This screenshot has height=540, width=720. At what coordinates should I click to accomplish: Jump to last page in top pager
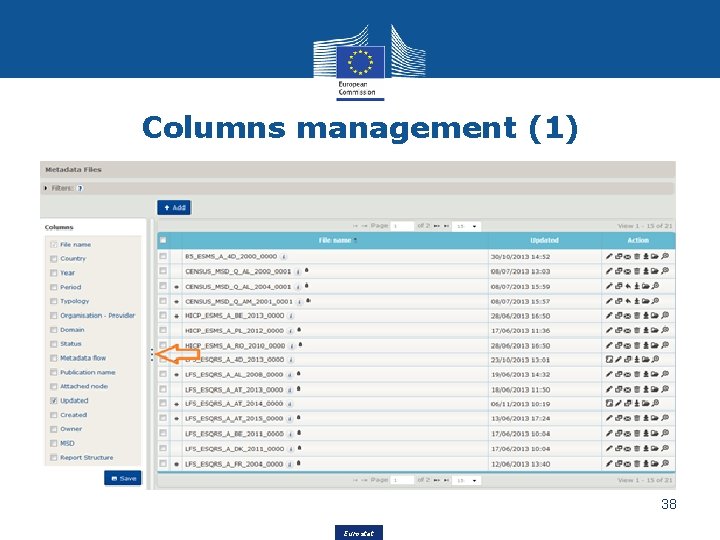click(x=446, y=226)
